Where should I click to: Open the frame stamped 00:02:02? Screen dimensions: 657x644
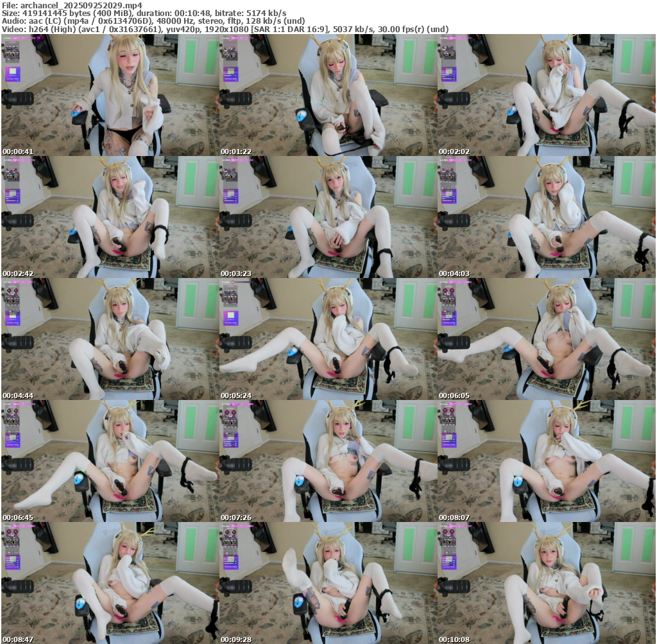click(x=547, y=95)
